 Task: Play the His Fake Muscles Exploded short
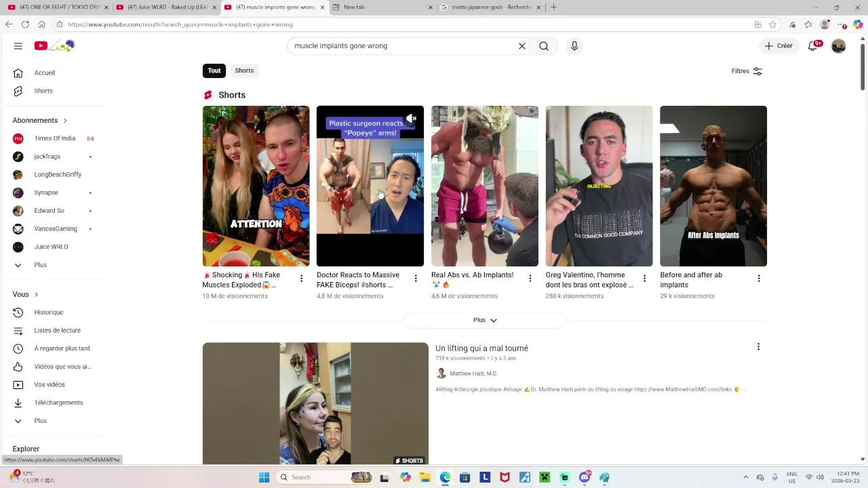click(256, 186)
